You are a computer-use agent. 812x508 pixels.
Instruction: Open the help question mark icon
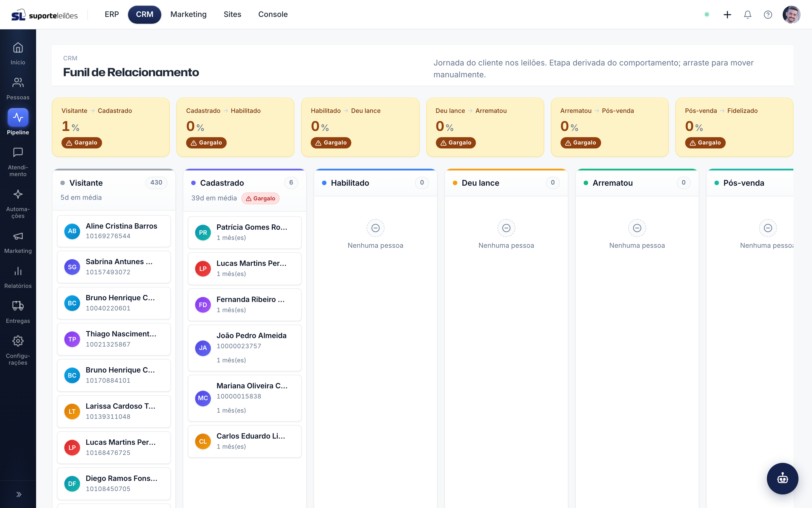coord(768,14)
